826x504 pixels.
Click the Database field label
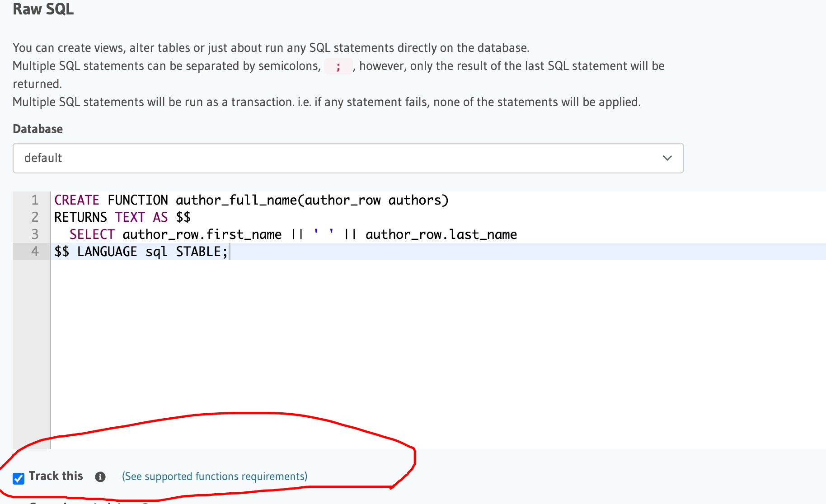tap(38, 129)
